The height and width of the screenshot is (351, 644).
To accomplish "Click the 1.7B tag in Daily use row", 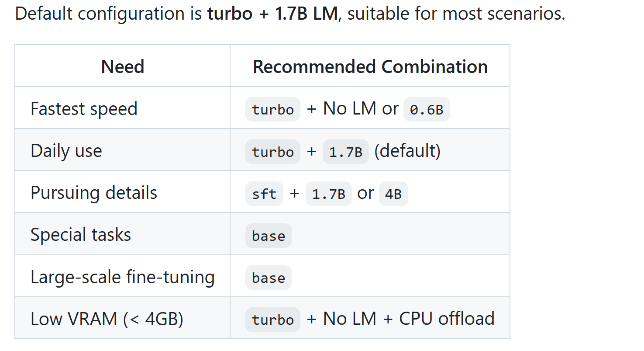I will point(346,152).
